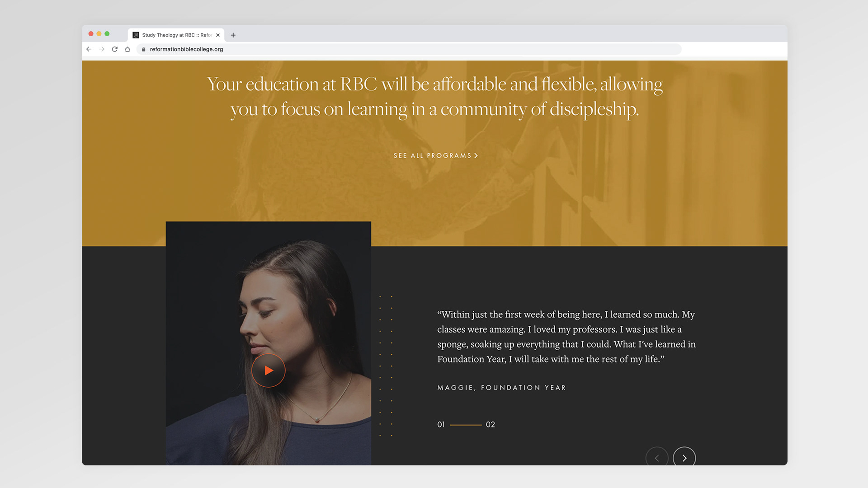The width and height of the screenshot is (868, 488).
Task: Select the Study Theology at RBC tab
Action: 176,35
